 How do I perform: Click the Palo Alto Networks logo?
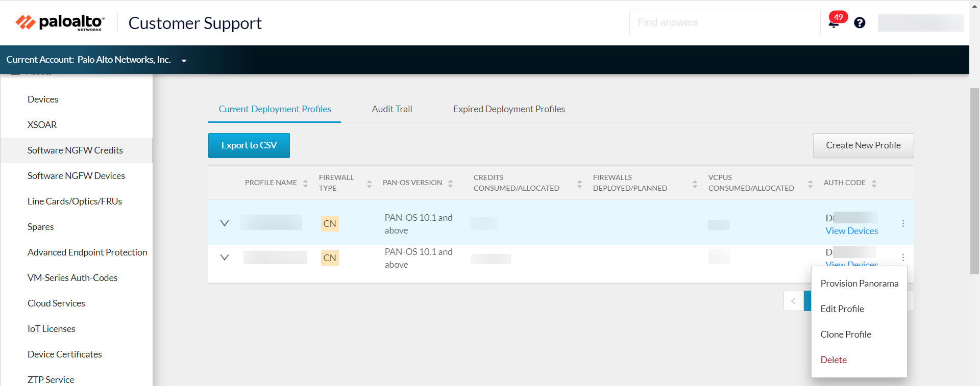pyautogui.click(x=60, y=22)
